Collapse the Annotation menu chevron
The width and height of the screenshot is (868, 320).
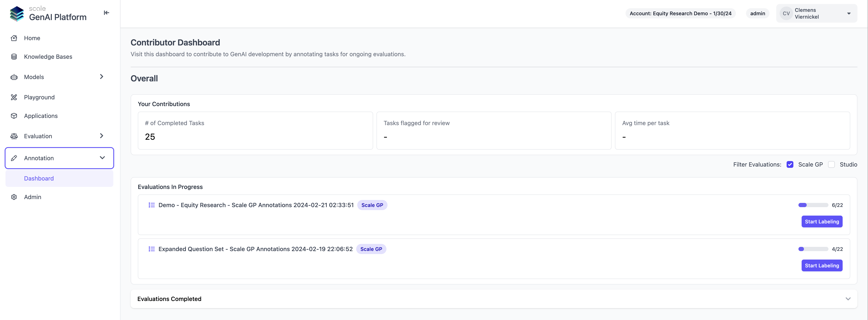[102, 158]
